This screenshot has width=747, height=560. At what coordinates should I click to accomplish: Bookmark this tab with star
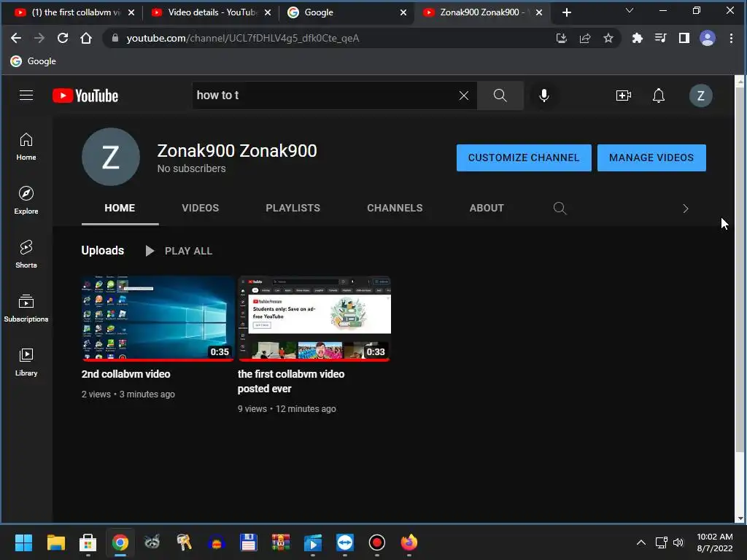pyautogui.click(x=608, y=38)
